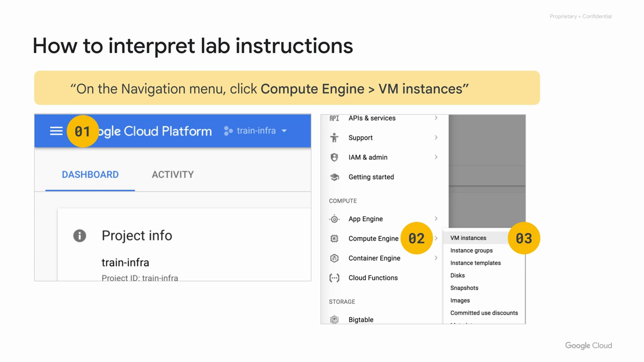Click the train-infra project name text
This screenshot has height=362, width=644.
pyautogui.click(x=125, y=262)
